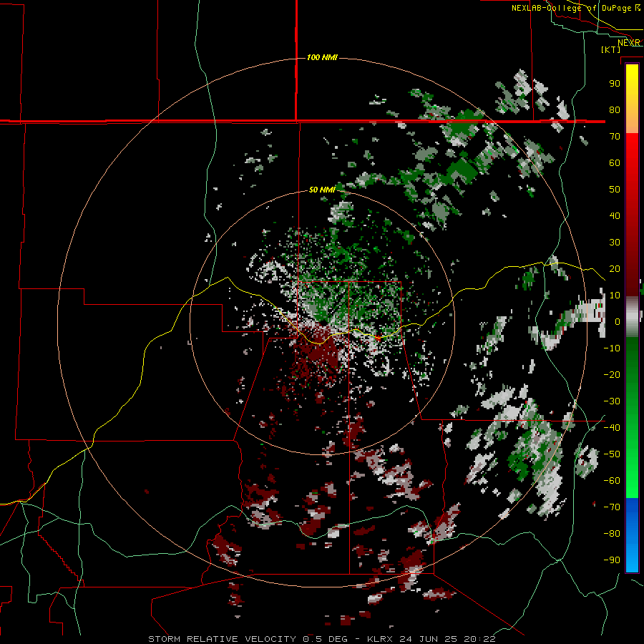Select the -40 value on the velocity scale
The image size is (644, 644).
(612, 428)
